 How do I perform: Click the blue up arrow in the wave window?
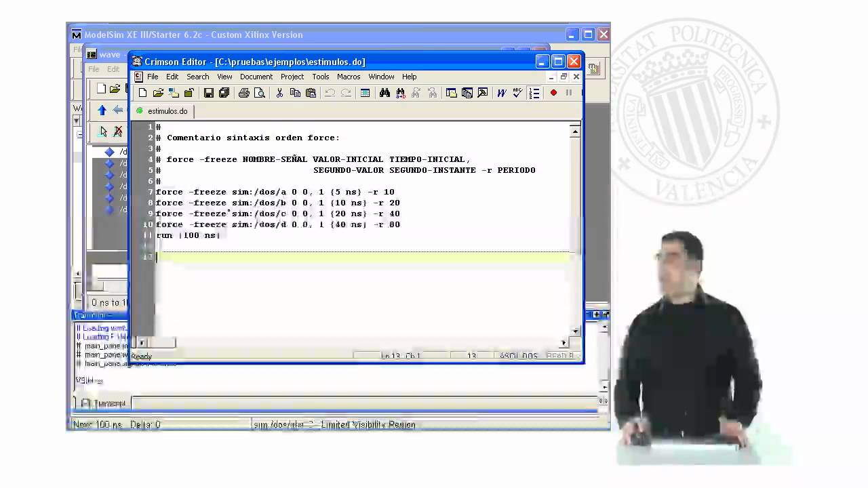102,110
